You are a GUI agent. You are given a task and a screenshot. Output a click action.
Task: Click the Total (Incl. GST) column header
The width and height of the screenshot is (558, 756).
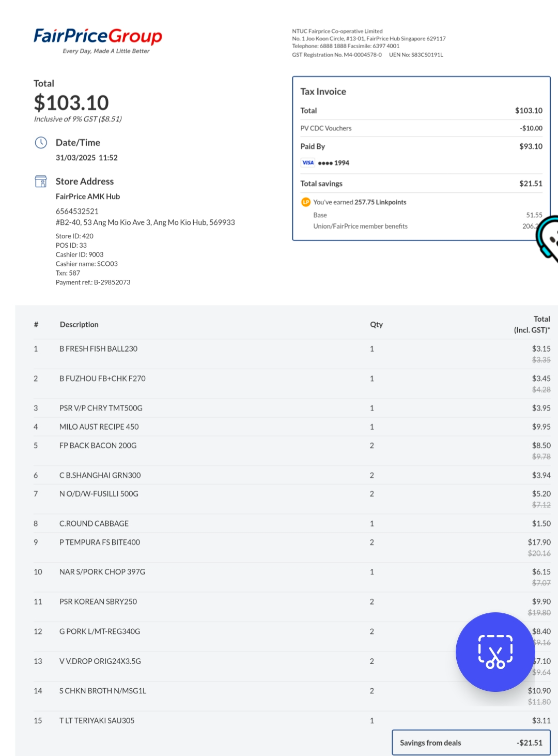532,325
